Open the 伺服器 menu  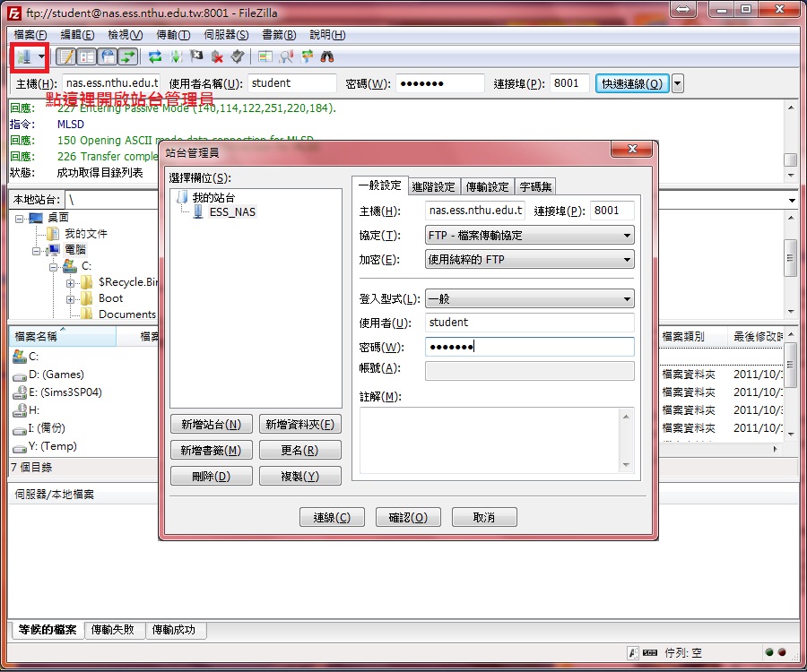(226, 35)
